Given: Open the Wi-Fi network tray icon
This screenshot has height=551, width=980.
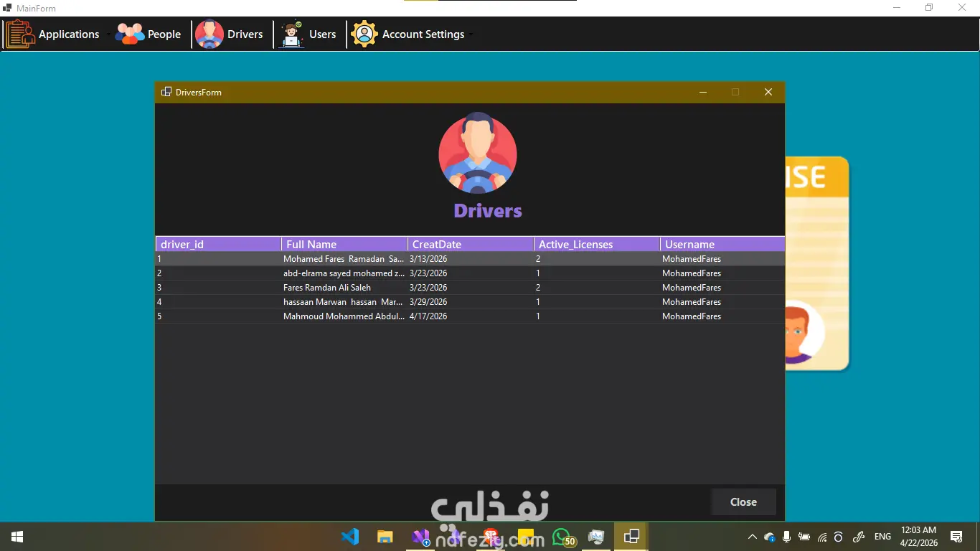Looking at the screenshot, I should coord(822,537).
